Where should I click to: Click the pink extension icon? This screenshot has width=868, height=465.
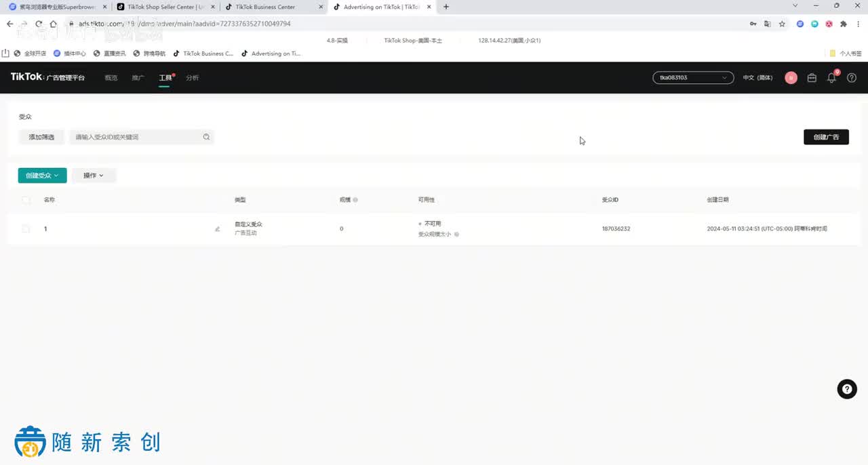pos(829,24)
